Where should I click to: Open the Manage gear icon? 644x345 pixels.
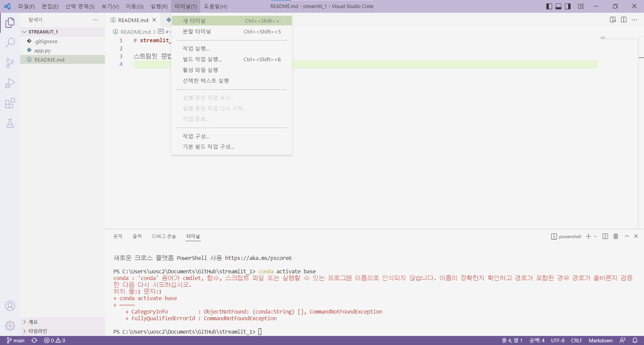click(x=10, y=326)
